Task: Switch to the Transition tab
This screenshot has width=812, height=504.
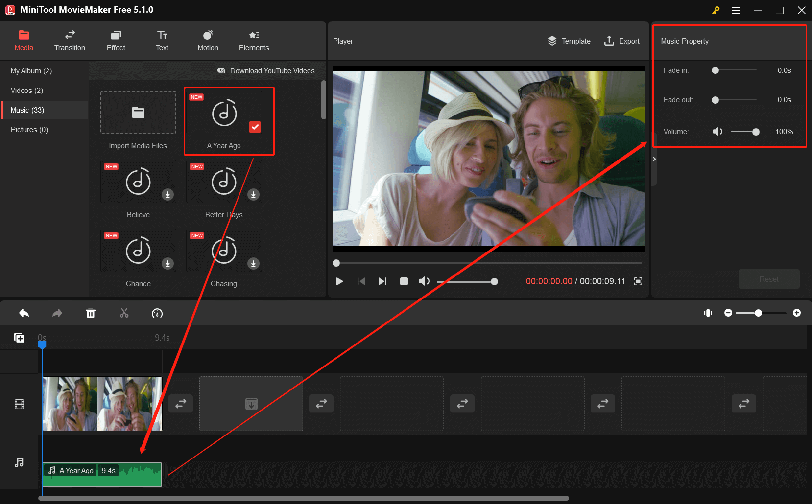Action: 70,41
